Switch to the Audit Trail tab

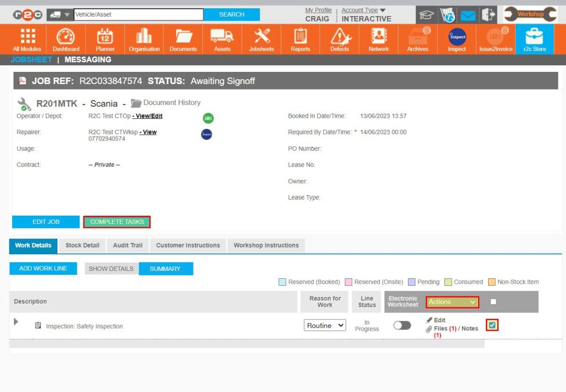coord(128,245)
